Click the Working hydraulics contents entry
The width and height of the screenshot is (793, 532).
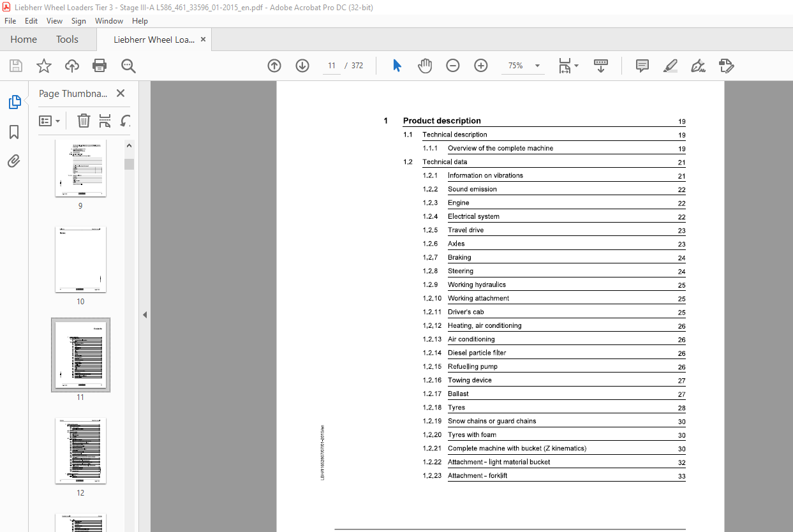477,284
